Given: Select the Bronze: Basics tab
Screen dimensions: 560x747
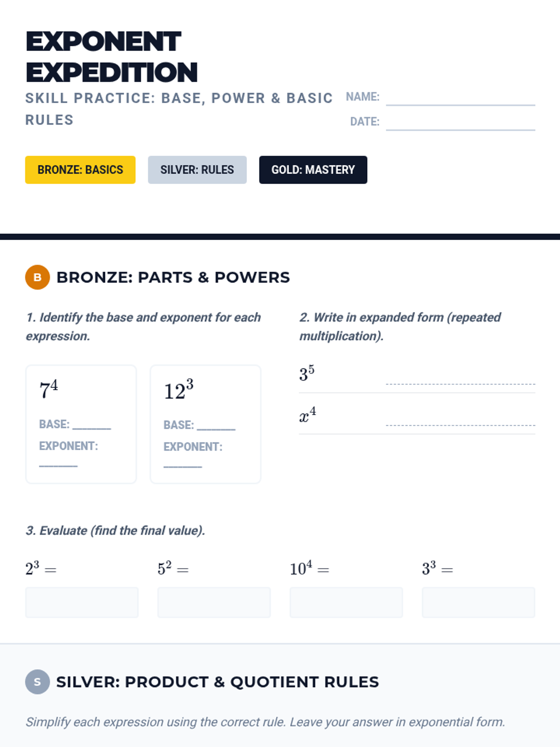Looking at the screenshot, I should (x=80, y=170).
